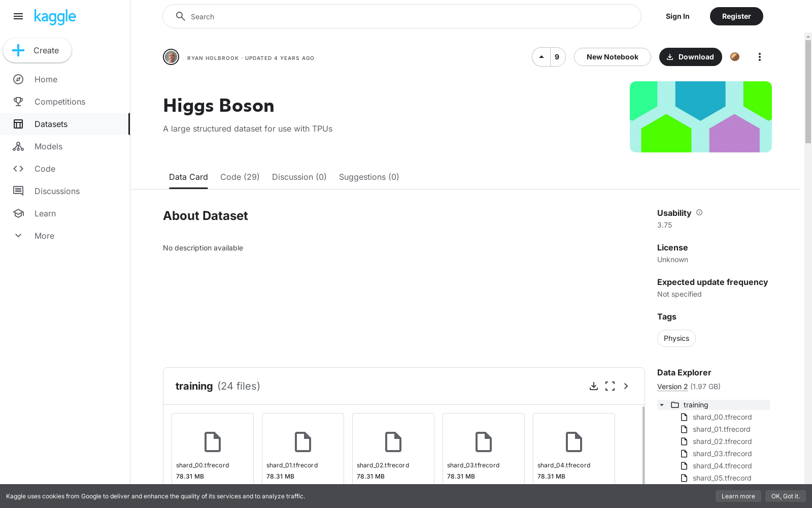Open shard_02.tfrecord file card icon
The image size is (812, 508).
(393, 441)
